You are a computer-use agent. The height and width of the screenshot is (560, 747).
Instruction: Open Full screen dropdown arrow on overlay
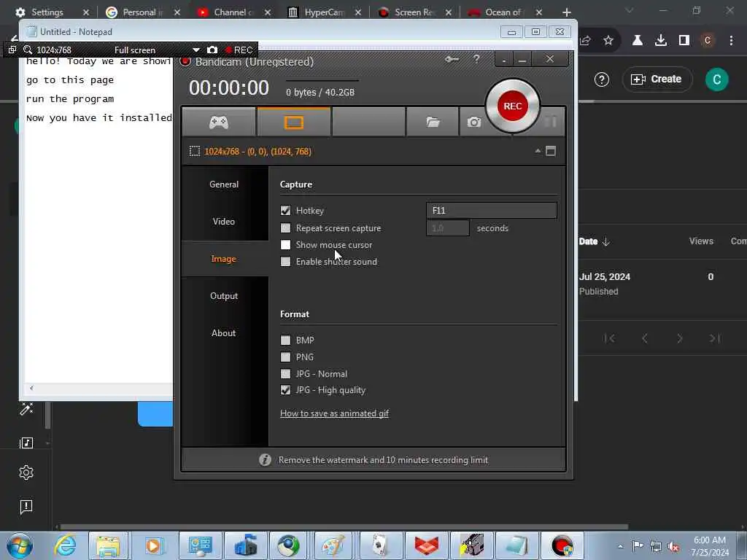[x=196, y=50]
